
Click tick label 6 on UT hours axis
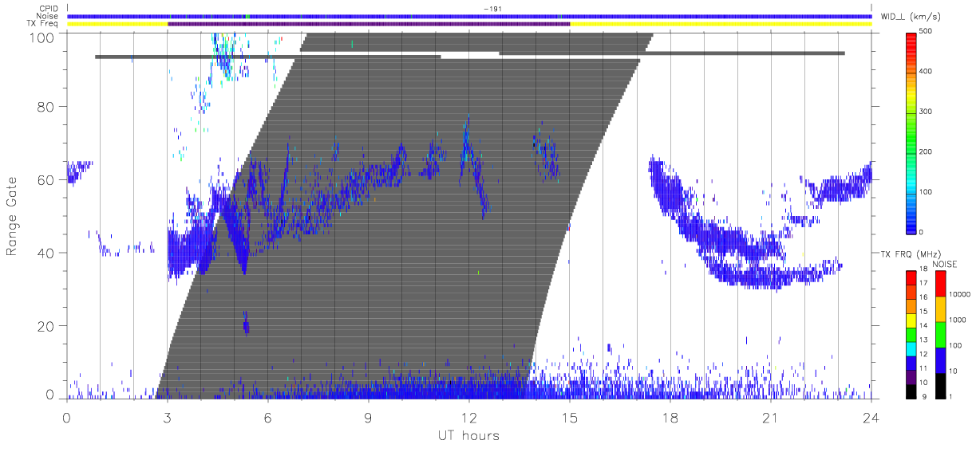268,416
